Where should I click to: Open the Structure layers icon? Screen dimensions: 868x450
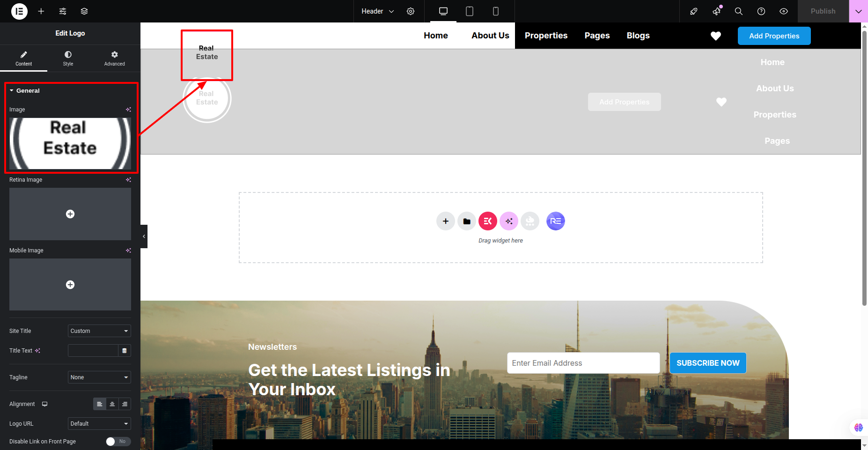pyautogui.click(x=84, y=11)
